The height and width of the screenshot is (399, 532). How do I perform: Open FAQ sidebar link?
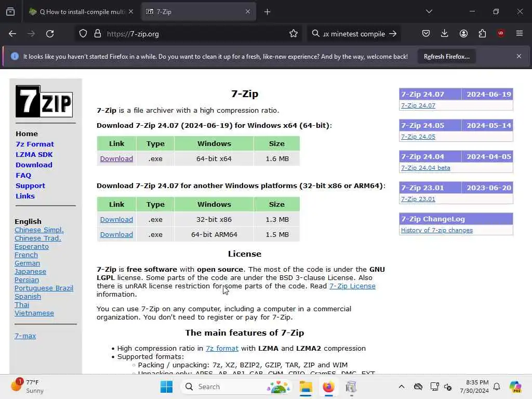pyautogui.click(x=23, y=176)
